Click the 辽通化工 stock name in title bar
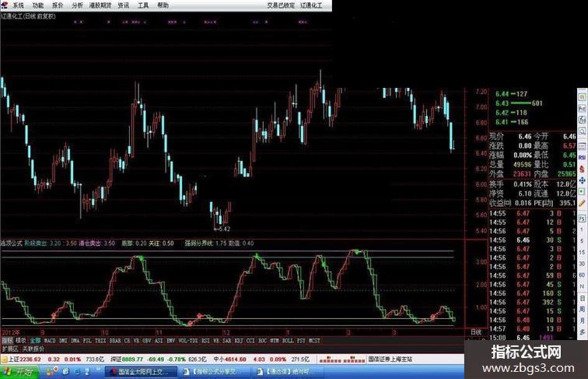This screenshot has width=588, height=379. 311,5
